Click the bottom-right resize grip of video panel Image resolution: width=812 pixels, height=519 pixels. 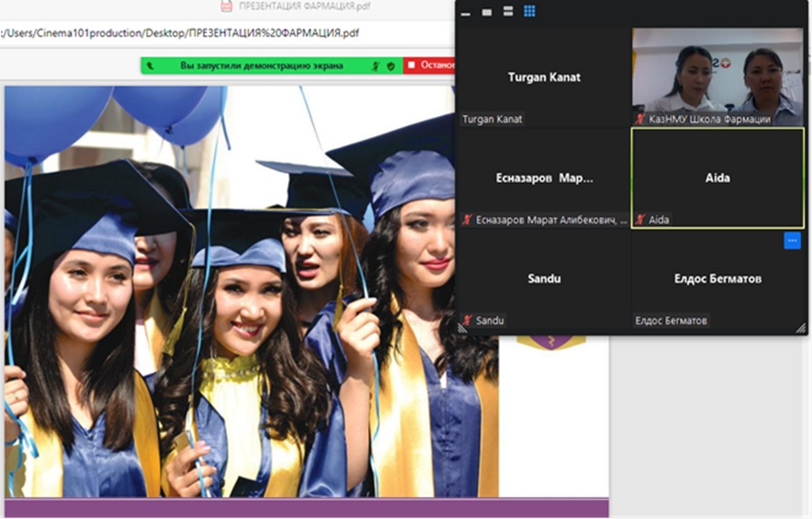pos(800,327)
